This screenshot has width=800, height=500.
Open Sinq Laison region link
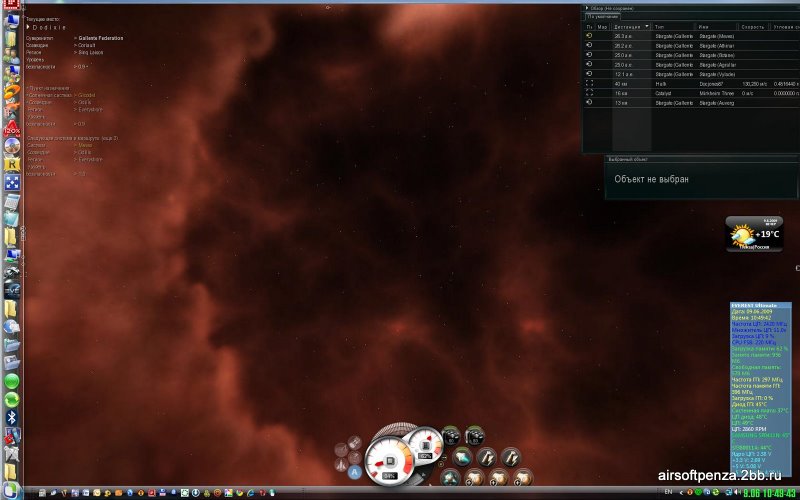pyautogui.click(x=90, y=53)
